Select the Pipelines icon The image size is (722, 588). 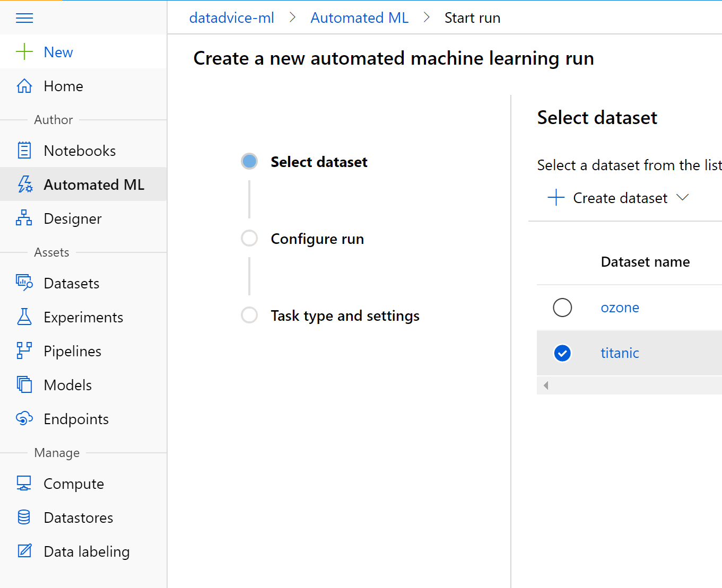point(24,350)
